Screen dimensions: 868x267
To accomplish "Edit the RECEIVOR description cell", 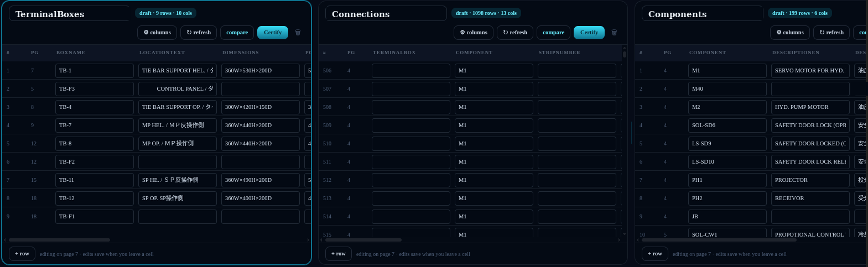I will point(810,198).
